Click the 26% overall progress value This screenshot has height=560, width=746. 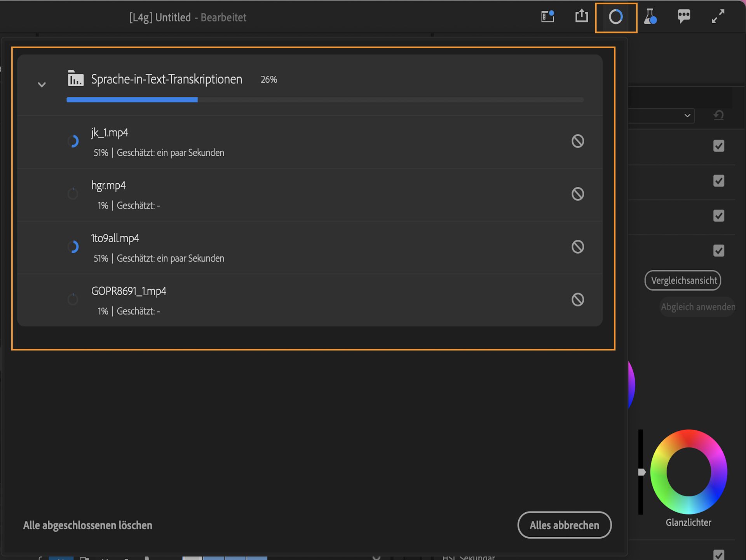pos(269,80)
